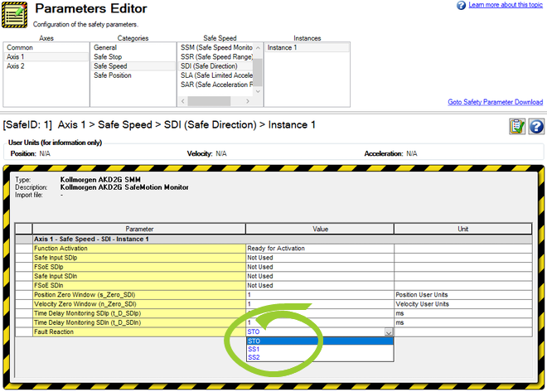Click the round blue question mark help button
Viewport: 547px width, 392px height.
[x=536, y=126]
